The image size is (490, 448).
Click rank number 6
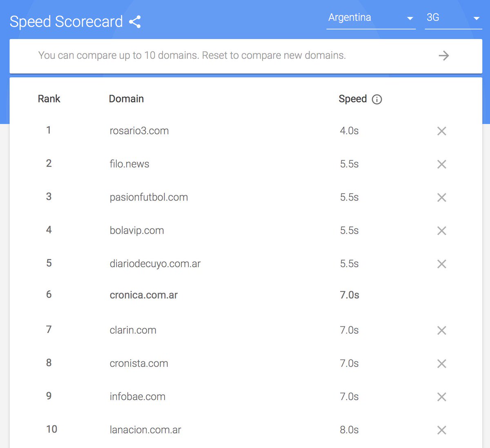pos(49,294)
